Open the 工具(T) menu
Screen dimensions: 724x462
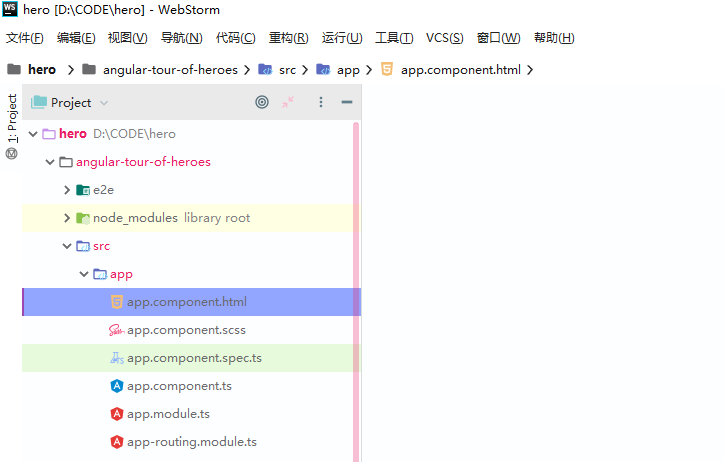pyautogui.click(x=394, y=38)
